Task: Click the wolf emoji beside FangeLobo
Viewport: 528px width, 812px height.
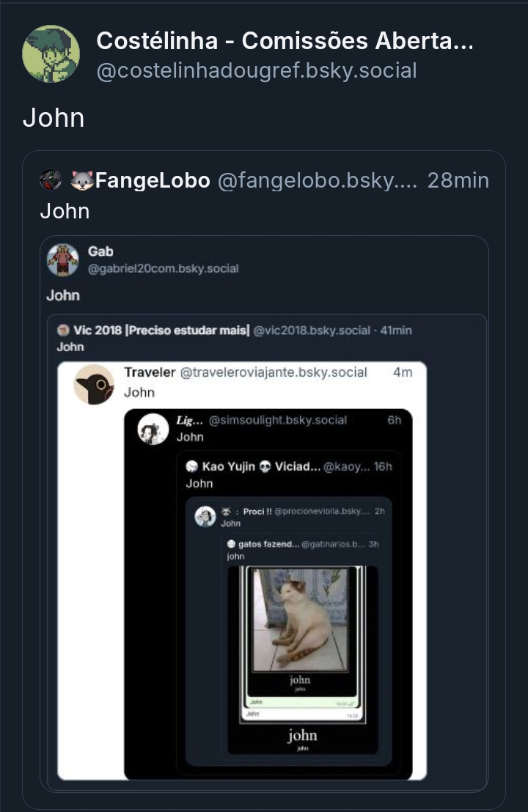Action: [81, 180]
